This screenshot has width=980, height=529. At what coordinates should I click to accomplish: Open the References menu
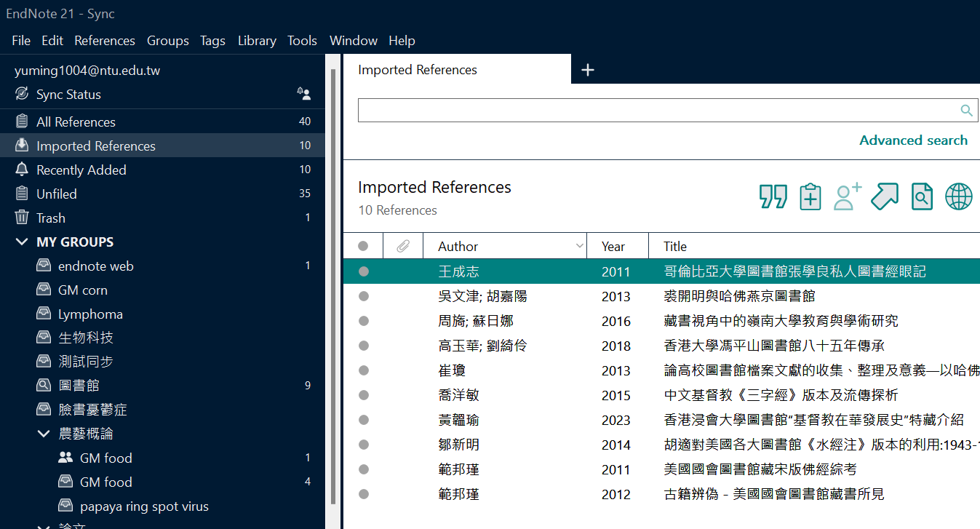[x=105, y=41]
